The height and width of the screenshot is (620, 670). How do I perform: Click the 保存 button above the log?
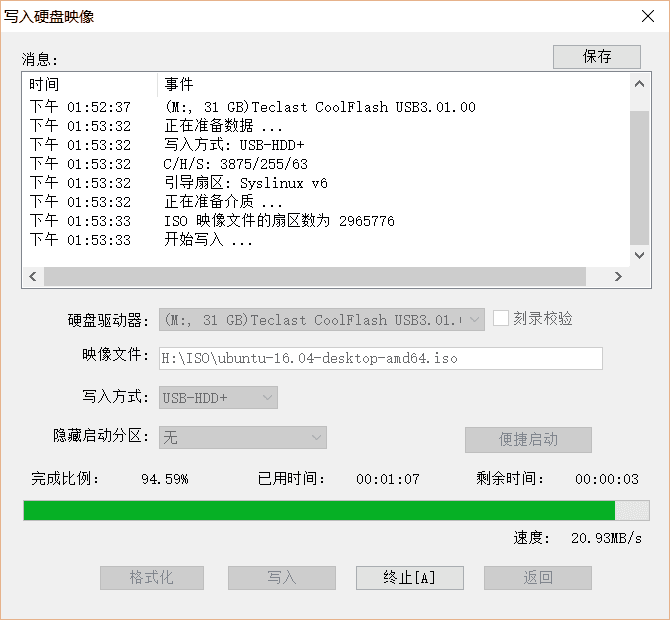coord(596,57)
